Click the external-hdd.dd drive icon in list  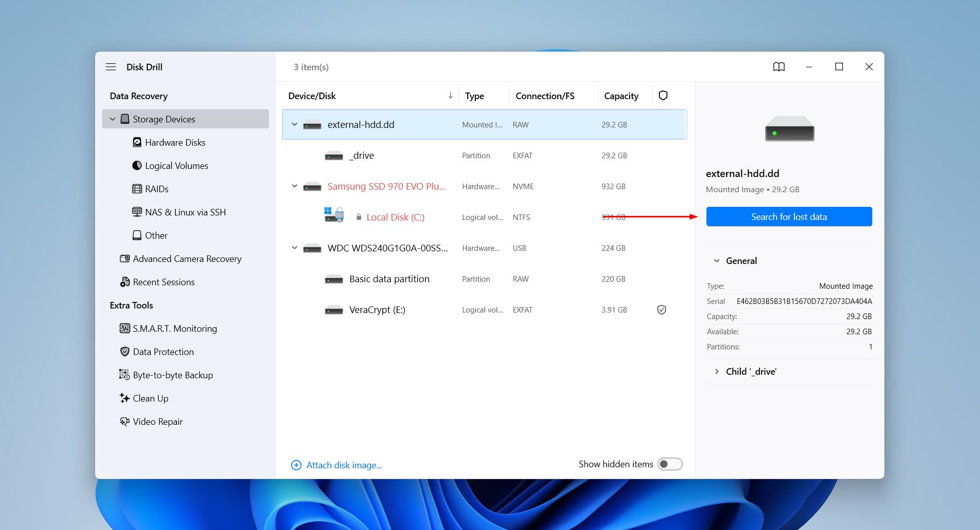[312, 125]
